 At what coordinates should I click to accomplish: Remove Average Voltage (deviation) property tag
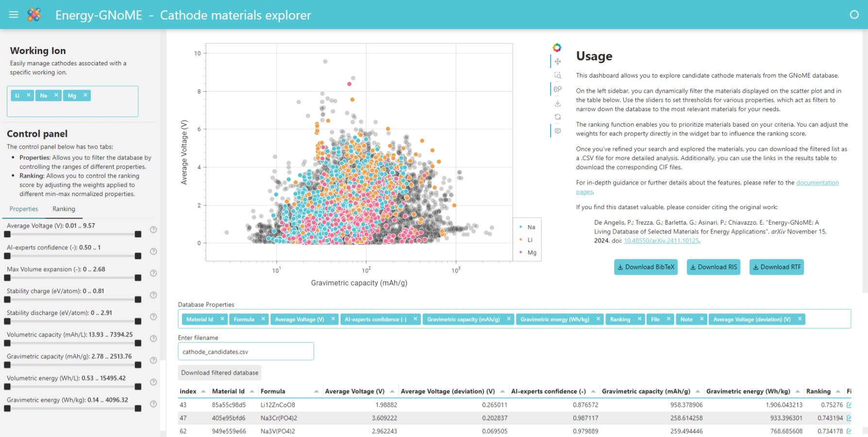[800, 319]
